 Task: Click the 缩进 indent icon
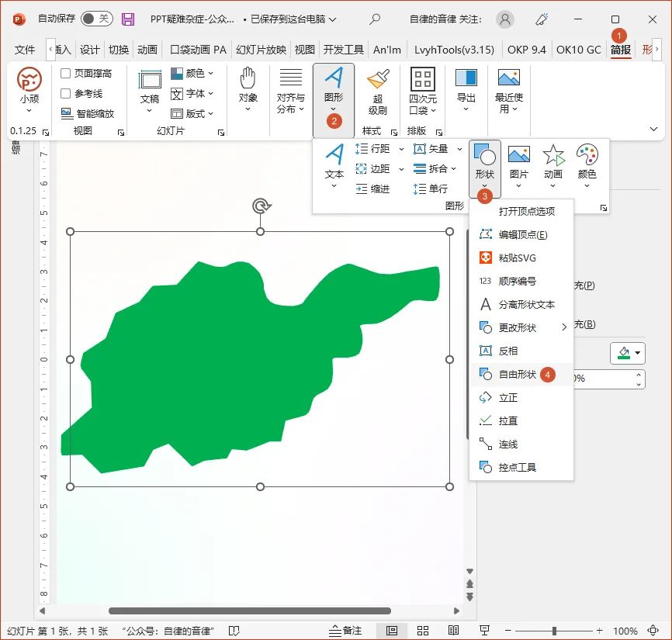pos(362,189)
